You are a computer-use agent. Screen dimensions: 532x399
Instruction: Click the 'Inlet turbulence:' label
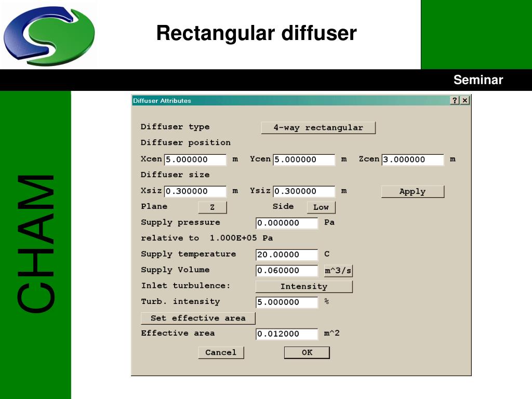coord(185,286)
